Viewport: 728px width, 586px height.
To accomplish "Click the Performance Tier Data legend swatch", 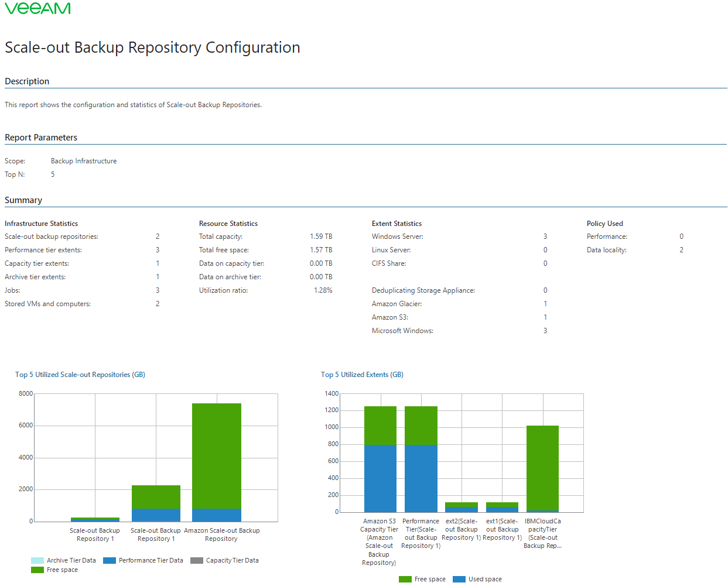I will pyautogui.click(x=110, y=561).
